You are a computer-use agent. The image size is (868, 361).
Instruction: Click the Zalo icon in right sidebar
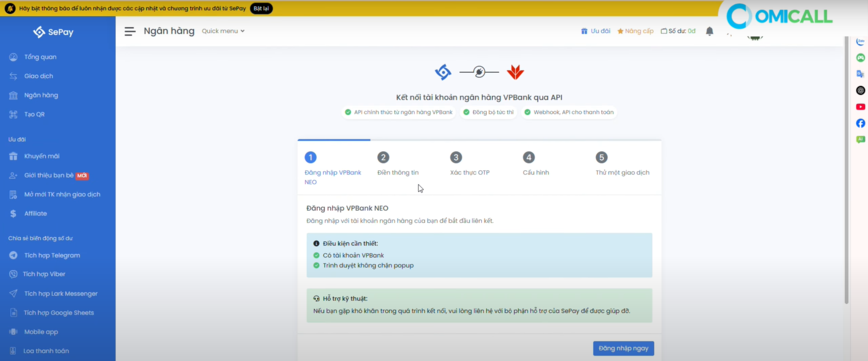[860, 42]
